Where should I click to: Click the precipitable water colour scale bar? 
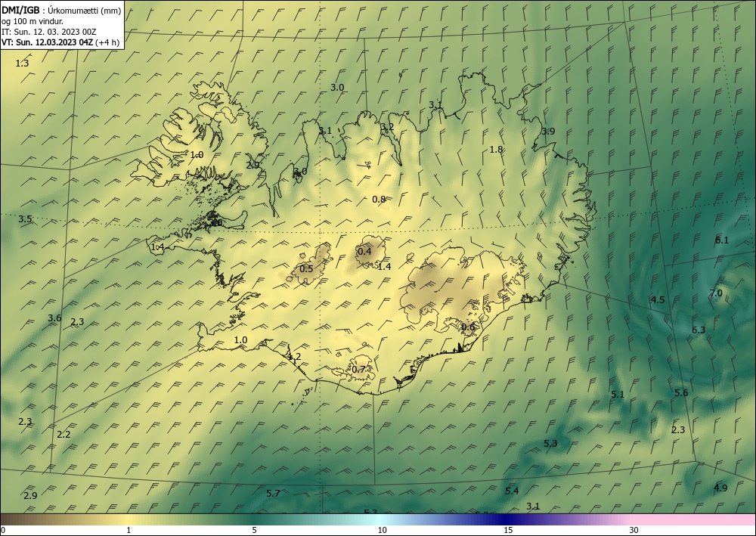378,519
